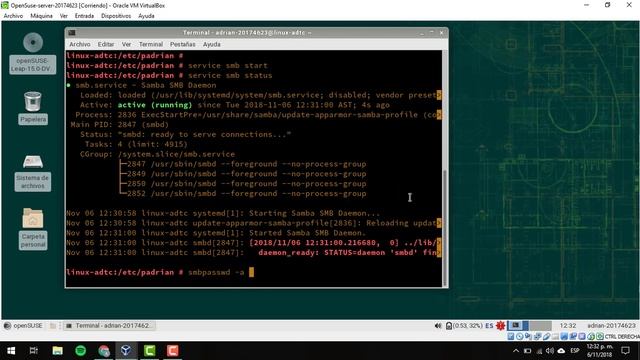
Task: Open the Windows Action Center
Action: click(x=625, y=351)
